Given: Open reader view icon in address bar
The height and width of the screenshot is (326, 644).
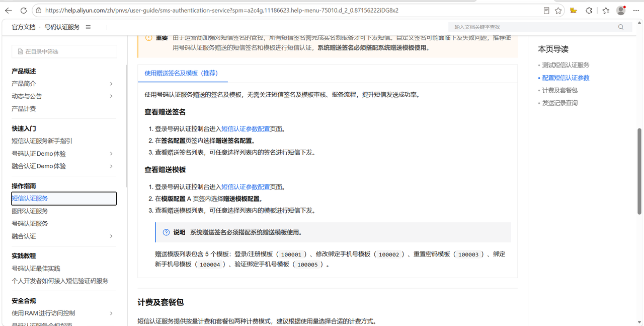Looking at the screenshot, I should pyautogui.click(x=546, y=10).
